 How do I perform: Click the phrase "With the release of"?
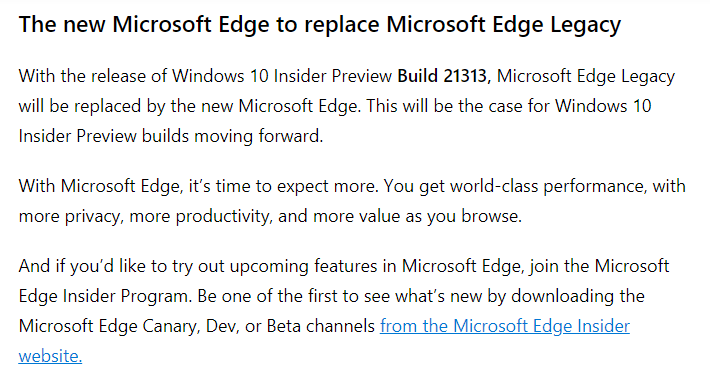tap(93, 76)
